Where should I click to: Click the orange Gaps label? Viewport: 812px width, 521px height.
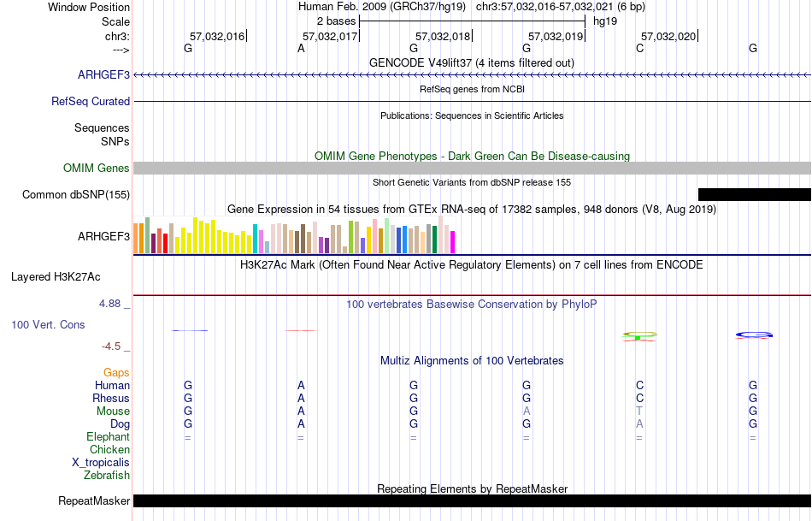(116, 372)
